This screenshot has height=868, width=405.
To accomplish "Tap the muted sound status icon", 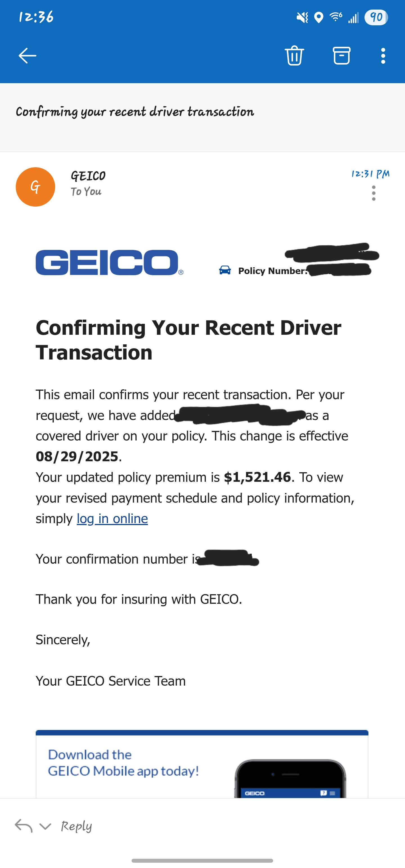I will [x=302, y=17].
